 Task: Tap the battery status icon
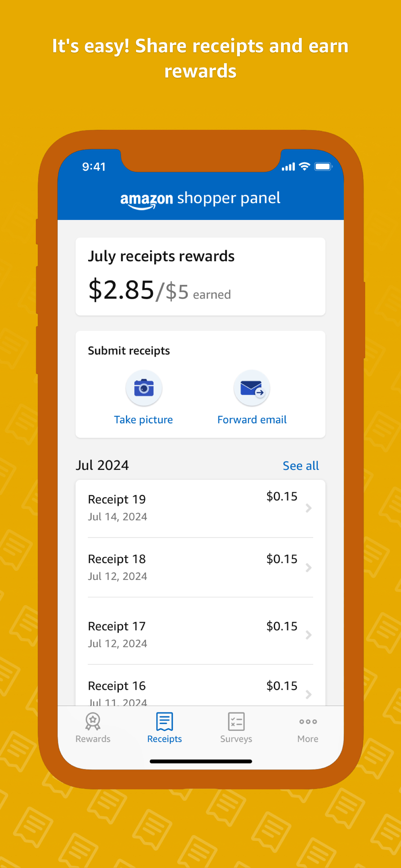tap(323, 166)
